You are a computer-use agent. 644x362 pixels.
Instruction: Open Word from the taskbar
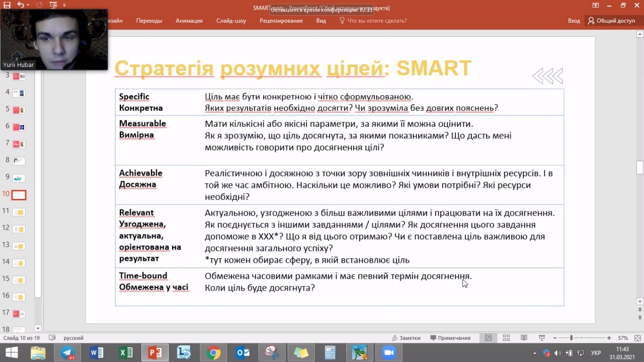tap(96, 352)
